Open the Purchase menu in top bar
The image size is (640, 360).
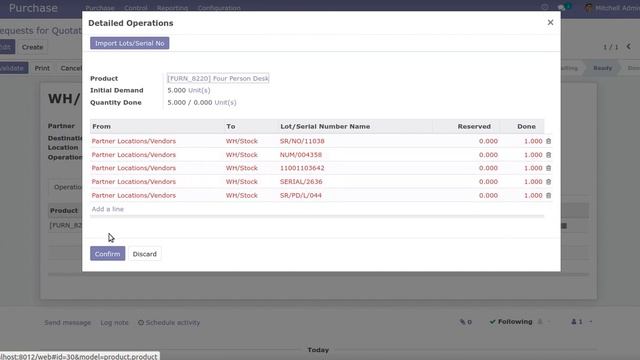(x=100, y=8)
